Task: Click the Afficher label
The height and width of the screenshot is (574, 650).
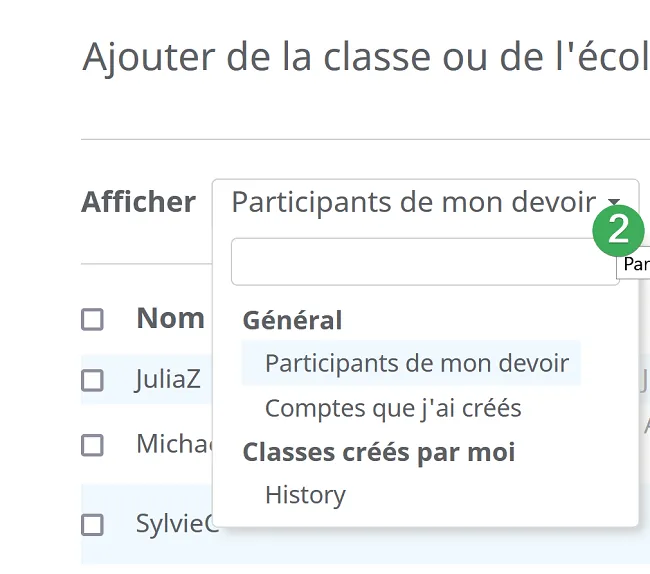Action: 138,202
